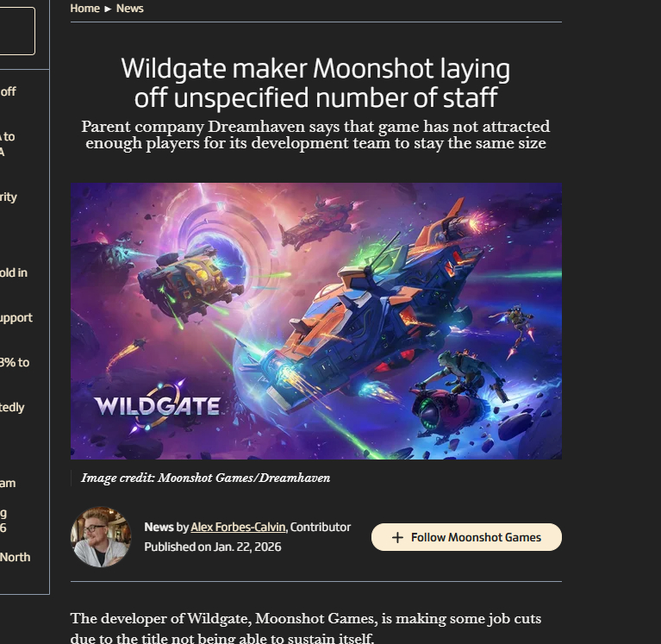Viewport: 661px width, 644px height.
Task: Click the article headline about Moonshot layoffs
Action: [x=315, y=82]
